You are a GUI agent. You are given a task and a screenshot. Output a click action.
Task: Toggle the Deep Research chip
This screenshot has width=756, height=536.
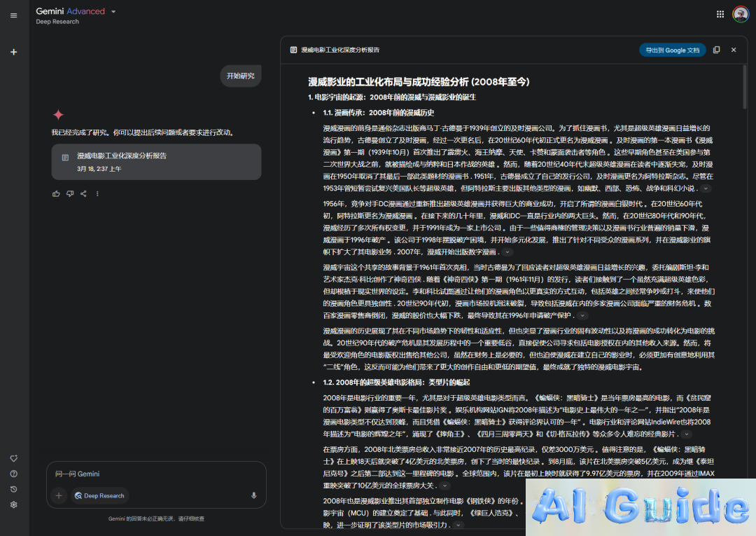tap(100, 495)
